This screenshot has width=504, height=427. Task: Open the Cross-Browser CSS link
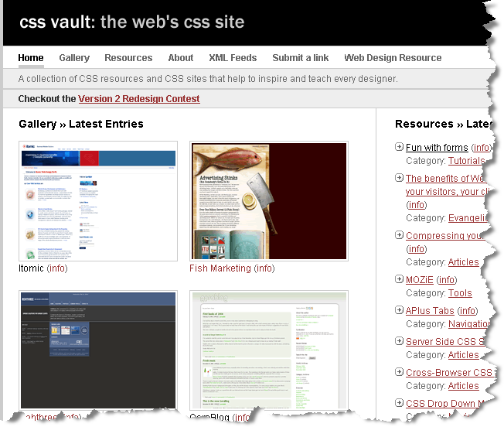[448, 373]
